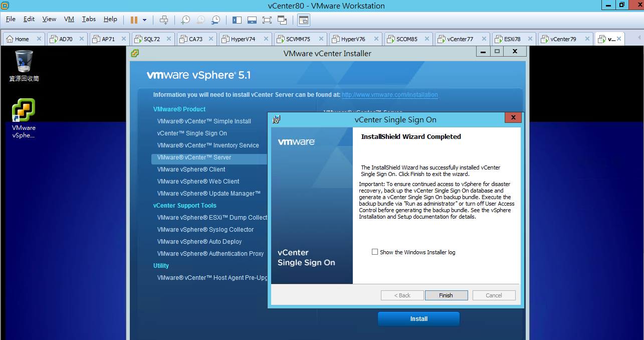
Task: Select vCenter Single Sign On in product list
Action: click(192, 133)
